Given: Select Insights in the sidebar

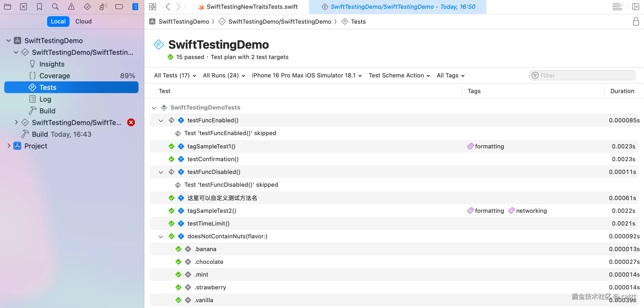Looking at the screenshot, I should (x=71, y=64).
